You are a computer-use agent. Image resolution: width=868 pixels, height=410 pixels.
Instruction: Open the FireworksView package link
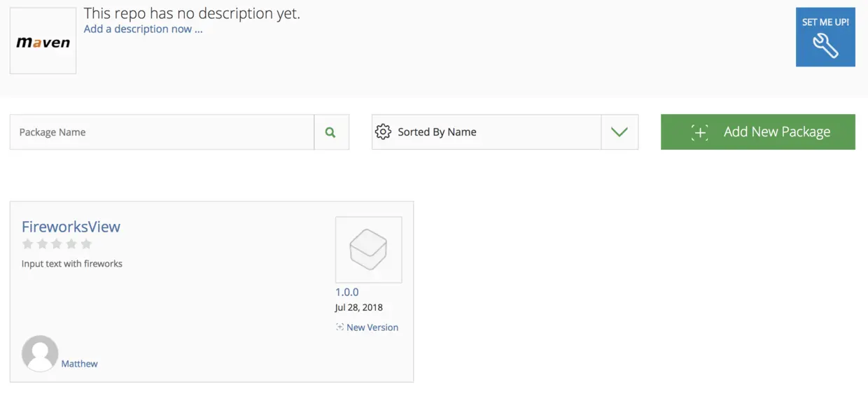pyautogui.click(x=71, y=227)
